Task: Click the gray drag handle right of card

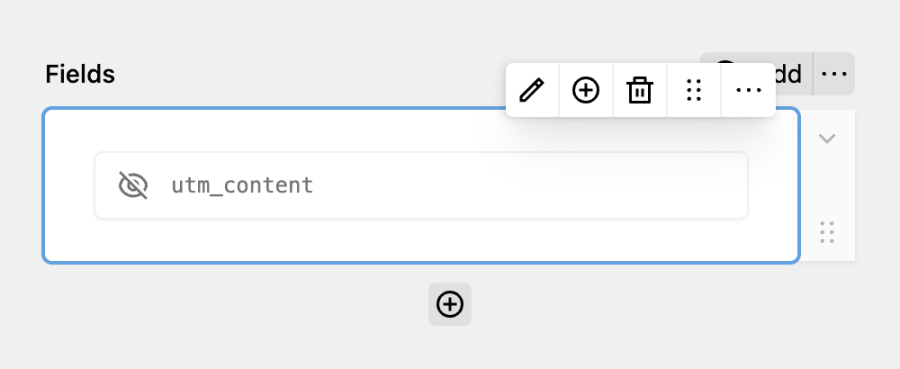Action: point(827,232)
